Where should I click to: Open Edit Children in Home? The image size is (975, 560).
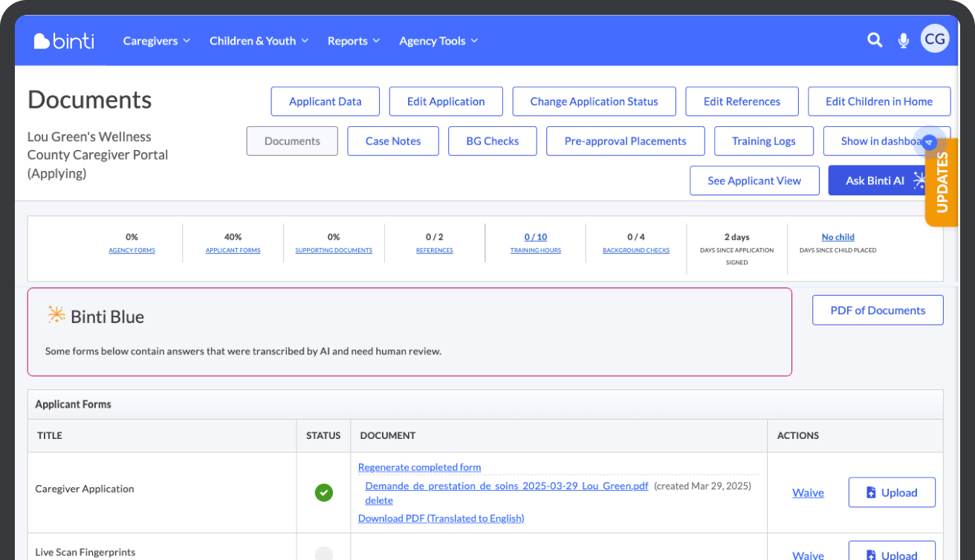click(879, 102)
